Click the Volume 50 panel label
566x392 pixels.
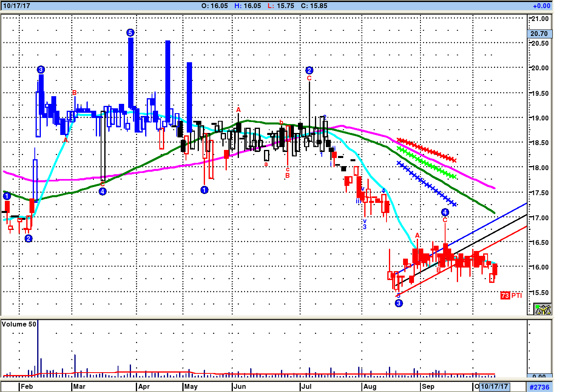click(19, 324)
